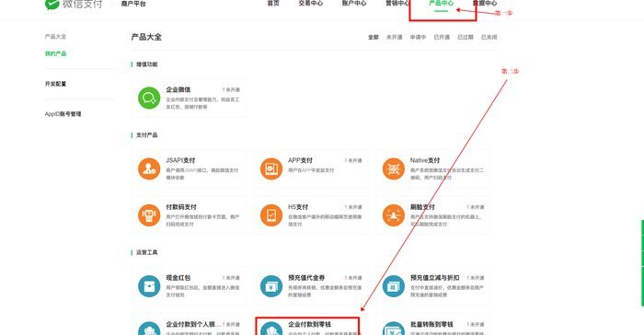
Task: Open AppID账号管理 in the sidebar
Action: (63, 114)
